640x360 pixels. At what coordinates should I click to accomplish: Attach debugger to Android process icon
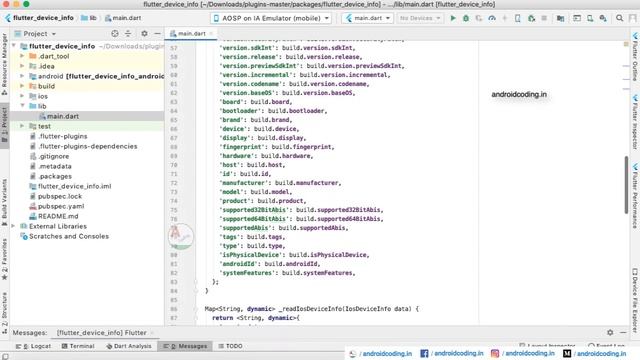pyautogui.click(x=531, y=18)
